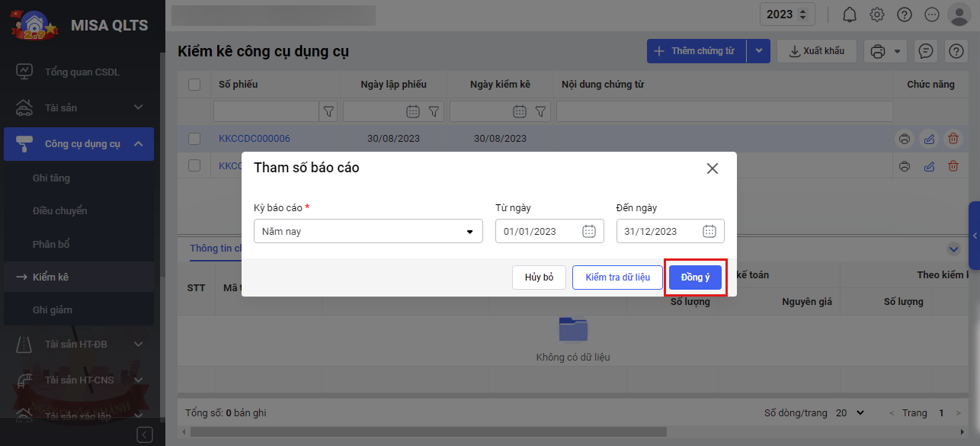Screen dimensions: 980x446
Task: Close the Tham số báo cáo dialog
Action: point(713,168)
